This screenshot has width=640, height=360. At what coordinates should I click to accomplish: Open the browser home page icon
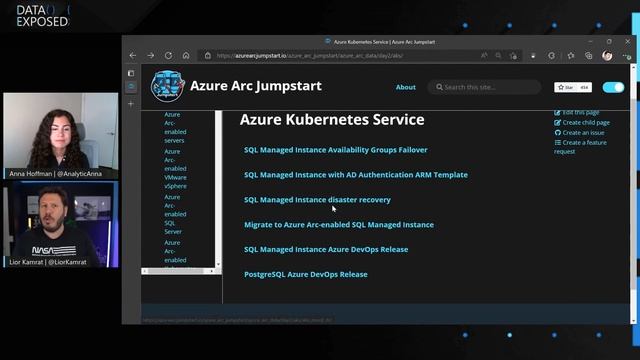click(186, 56)
